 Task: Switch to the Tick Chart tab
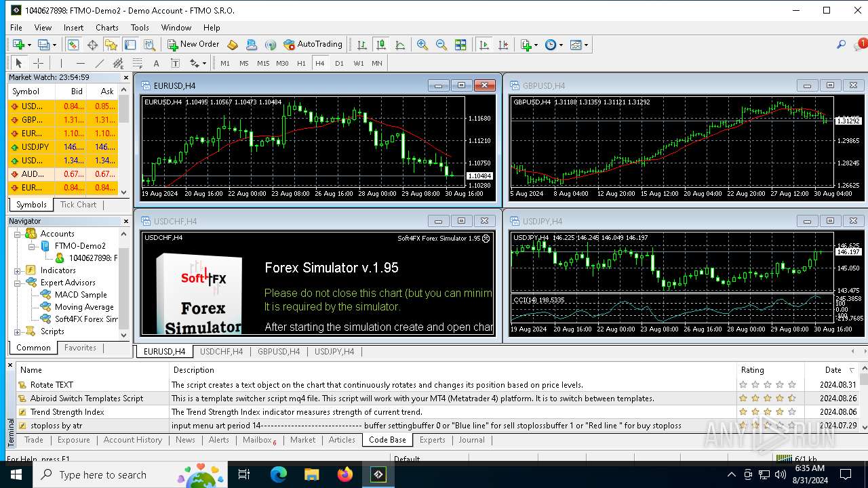coord(78,205)
